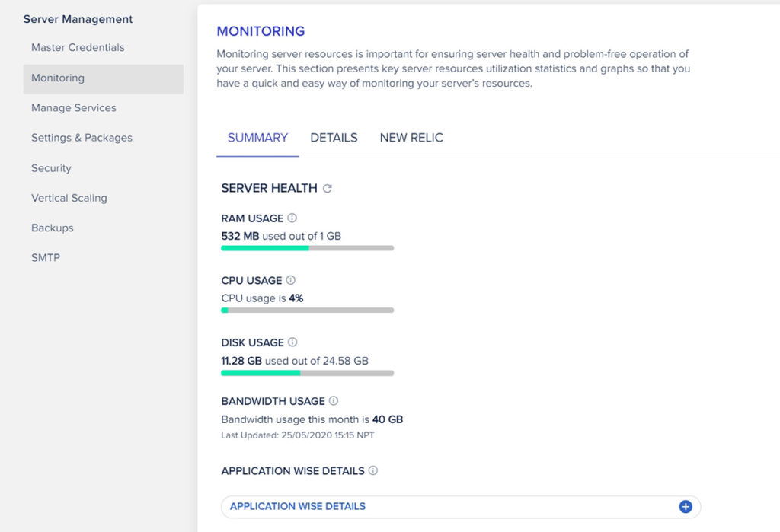
Task: Click the monitoring description paragraph
Action: [x=453, y=68]
